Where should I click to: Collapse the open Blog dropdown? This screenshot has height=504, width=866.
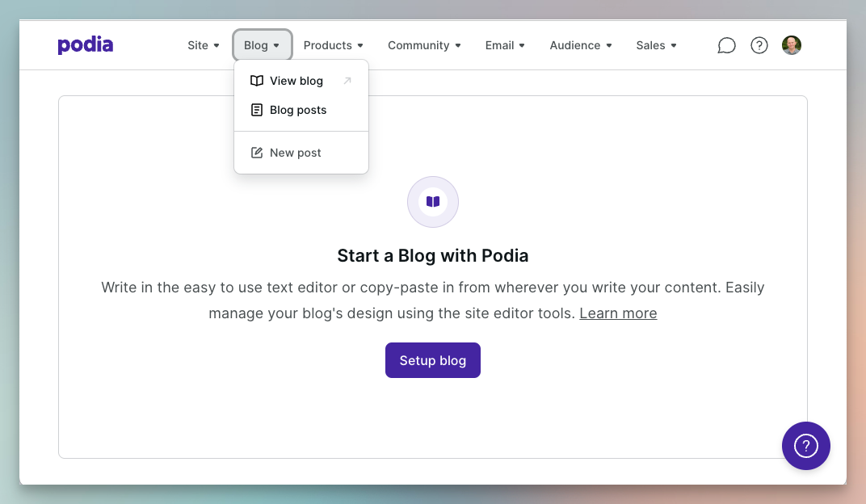click(x=262, y=45)
